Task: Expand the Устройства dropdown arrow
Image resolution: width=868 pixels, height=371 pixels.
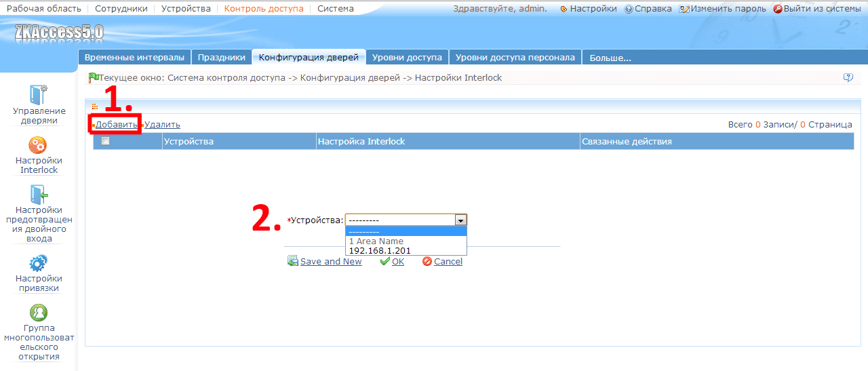Action: pyautogui.click(x=460, y=220)
